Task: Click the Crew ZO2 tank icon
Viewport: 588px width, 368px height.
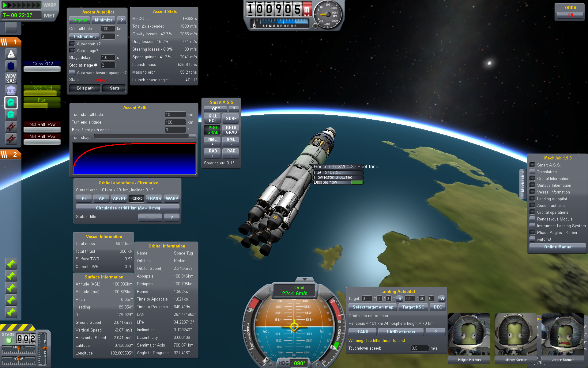Action: pos(11,66)
